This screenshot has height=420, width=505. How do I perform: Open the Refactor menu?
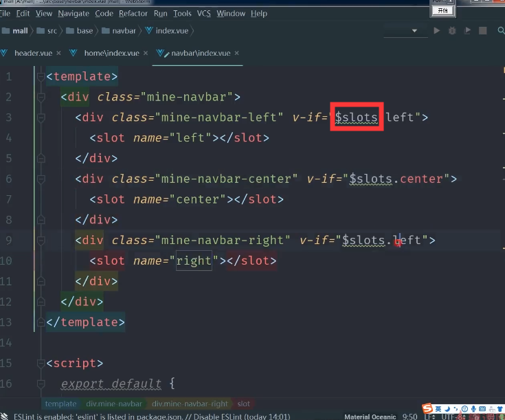click(133, 14)
